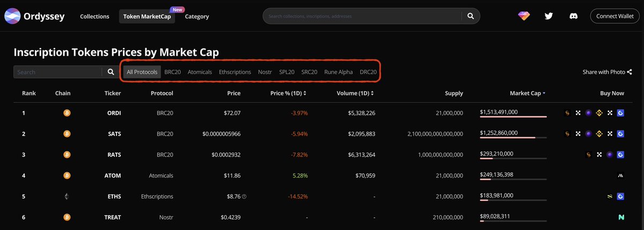This screenshot has width=644, height=230.
Task: Click the orange S marketplace icon in ORDI row
Action: [568, 113]
